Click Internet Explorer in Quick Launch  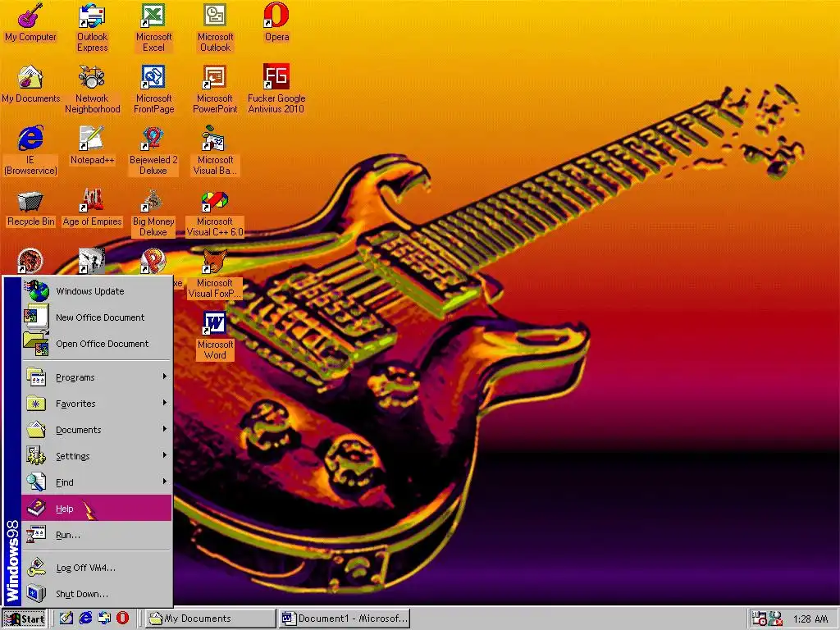pos(85,618)
